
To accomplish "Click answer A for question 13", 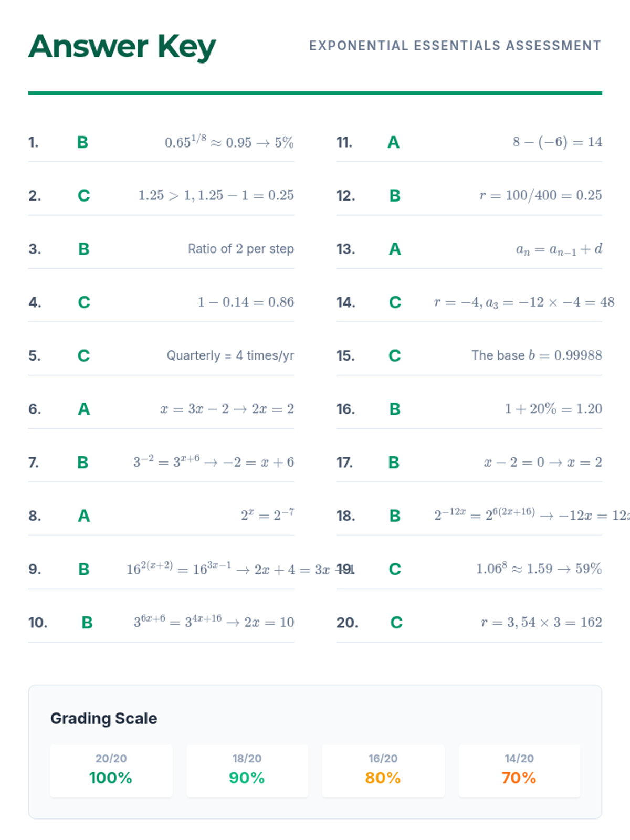I will coord(395,249).
